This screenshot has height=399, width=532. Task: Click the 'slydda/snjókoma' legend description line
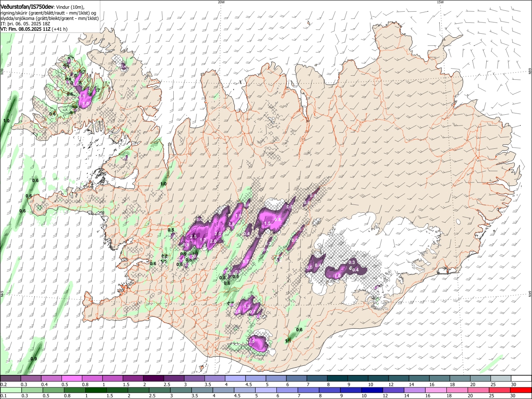49,18
